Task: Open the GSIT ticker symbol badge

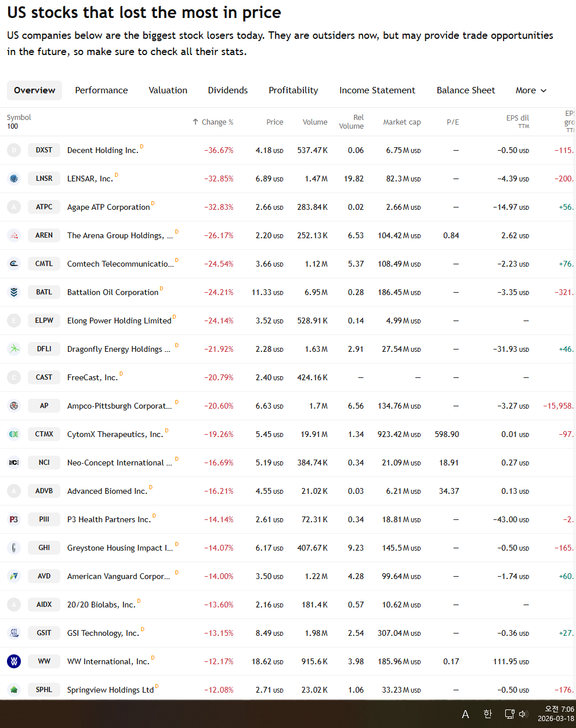Action: click(x=44, y=633)
